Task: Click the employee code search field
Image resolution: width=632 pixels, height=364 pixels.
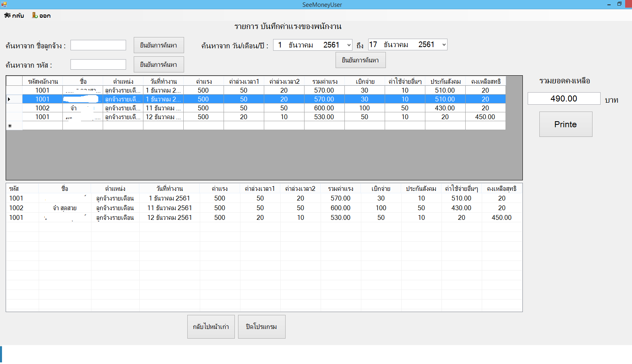Action: click(x=98, y=64)
